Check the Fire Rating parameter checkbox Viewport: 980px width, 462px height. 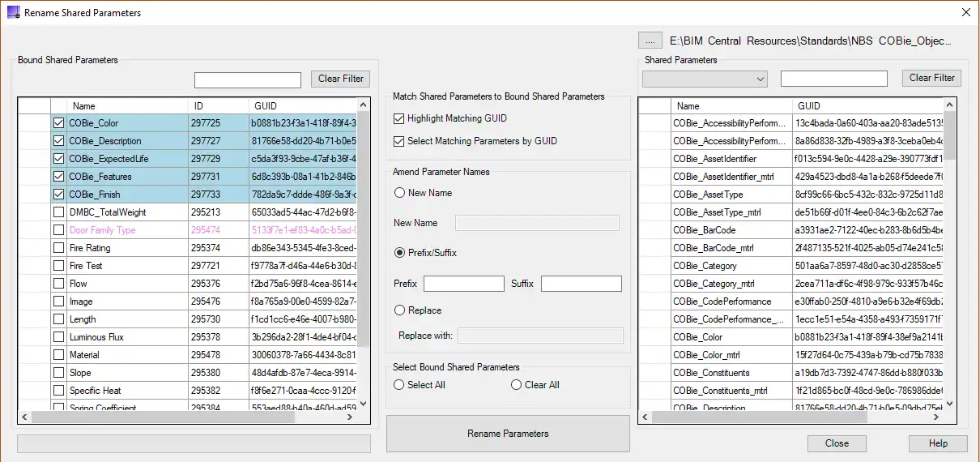[x=58, y=248]
